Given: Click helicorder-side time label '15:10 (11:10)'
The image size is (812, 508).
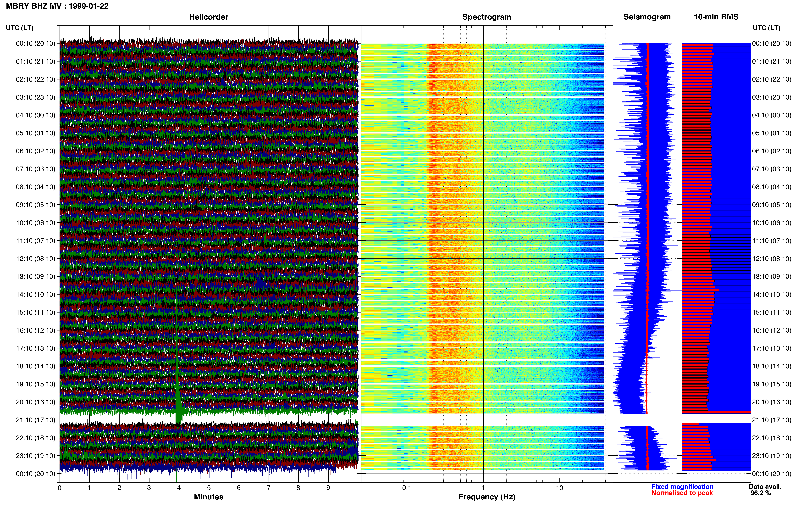Looking at the screenshot, I should (36, 313).
